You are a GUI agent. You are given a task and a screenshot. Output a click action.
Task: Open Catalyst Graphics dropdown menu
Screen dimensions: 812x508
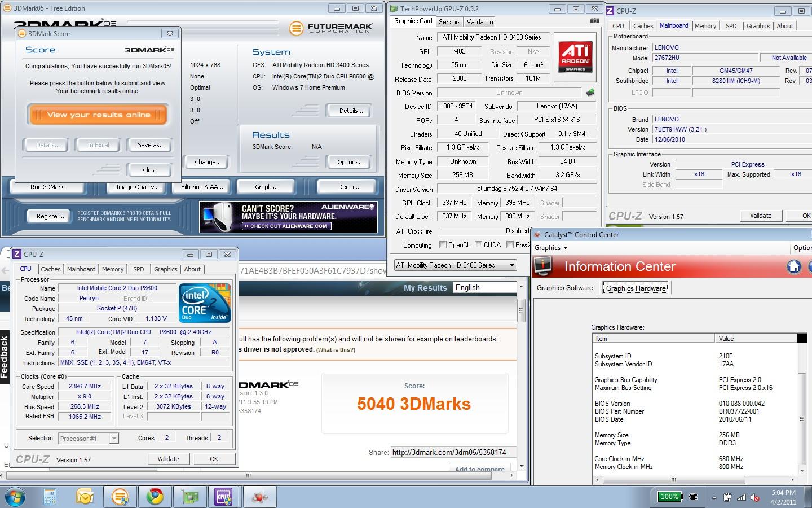pyautogui.click(x=550, y=248)
